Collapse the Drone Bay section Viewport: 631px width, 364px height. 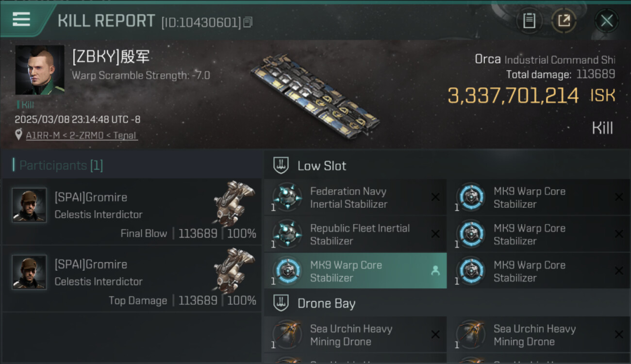[x=282, y=303]
